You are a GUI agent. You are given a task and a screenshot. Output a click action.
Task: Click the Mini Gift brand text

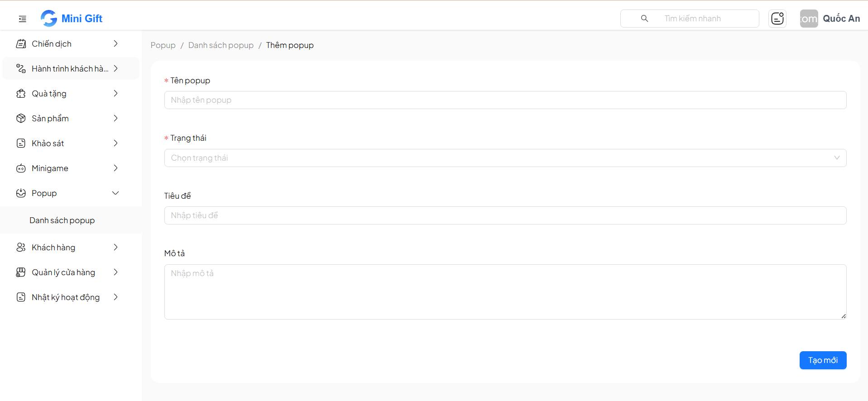(82, 19)
